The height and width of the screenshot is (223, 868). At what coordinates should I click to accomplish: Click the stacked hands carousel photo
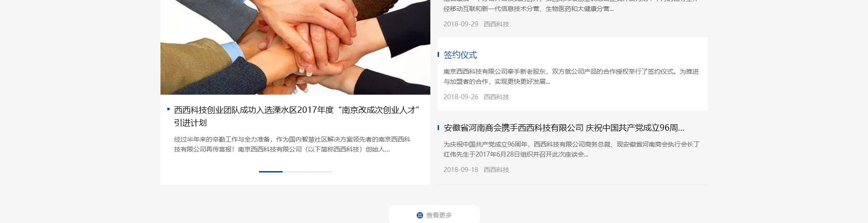pyautogui.click(x=295, y=47)
